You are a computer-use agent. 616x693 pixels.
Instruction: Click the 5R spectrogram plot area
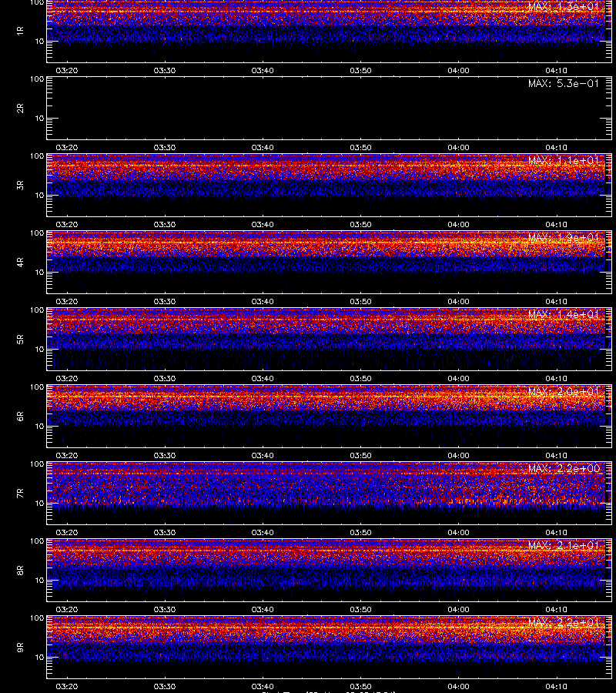(330, 339)
